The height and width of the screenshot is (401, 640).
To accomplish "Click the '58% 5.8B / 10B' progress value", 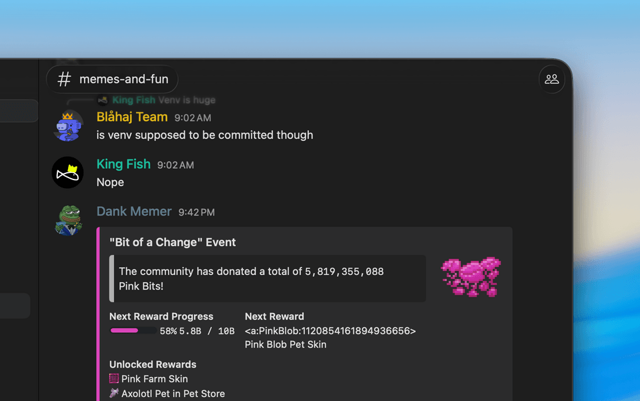I will [197, 331].
